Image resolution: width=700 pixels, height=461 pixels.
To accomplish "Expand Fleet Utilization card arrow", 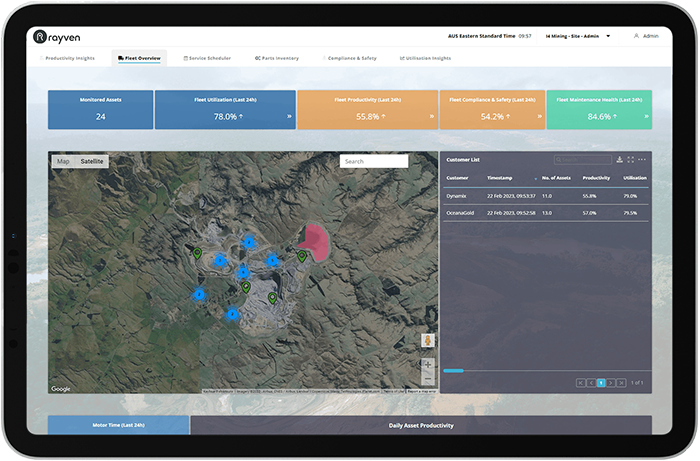I will 289,116.
